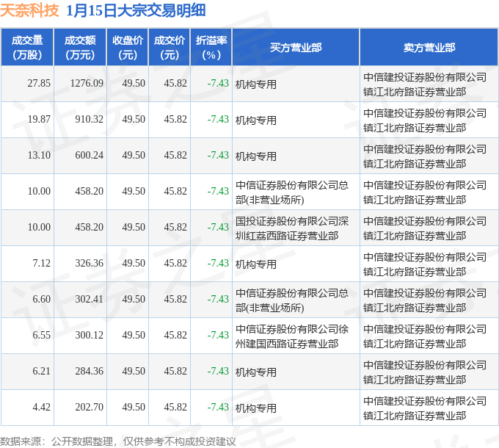The width and height of the screenshot is (499, 448).
Task: Click -7.43 discount rate in the 600.24 row
Action: click(x=218, y=156)
